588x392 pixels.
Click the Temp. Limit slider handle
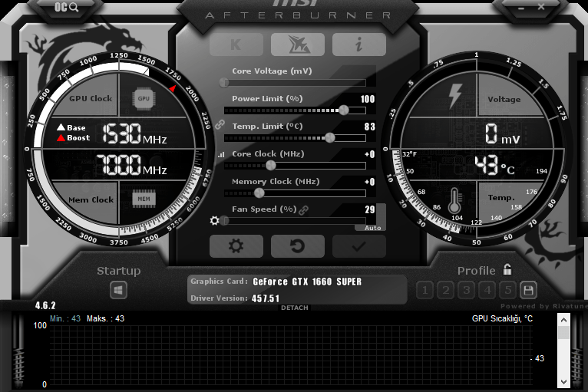click(329, 138)
